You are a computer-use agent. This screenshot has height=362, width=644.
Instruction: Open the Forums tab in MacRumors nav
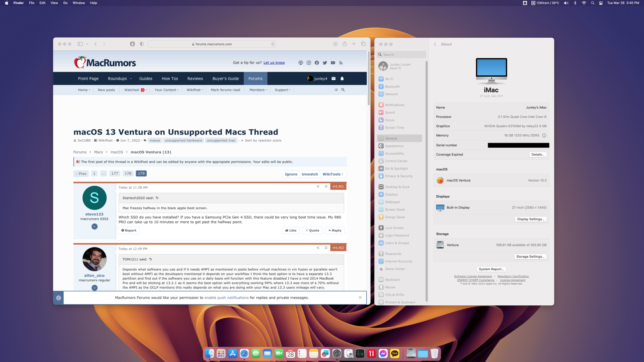255,79
